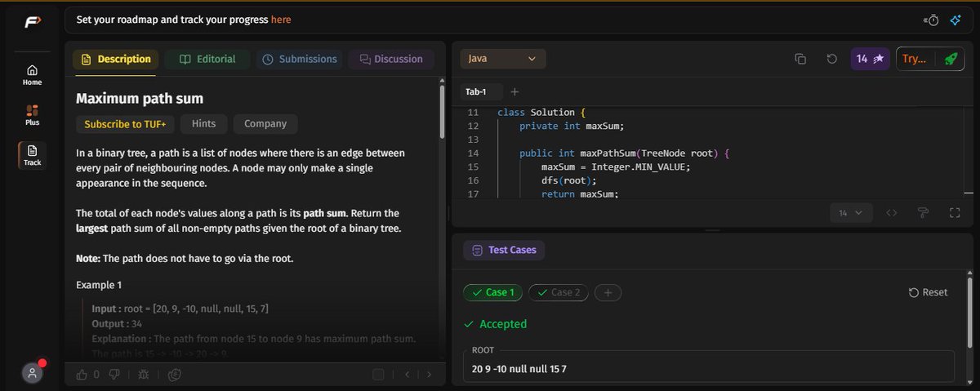
Task: Open the Home sidebar item
Action: pos(32,75)
